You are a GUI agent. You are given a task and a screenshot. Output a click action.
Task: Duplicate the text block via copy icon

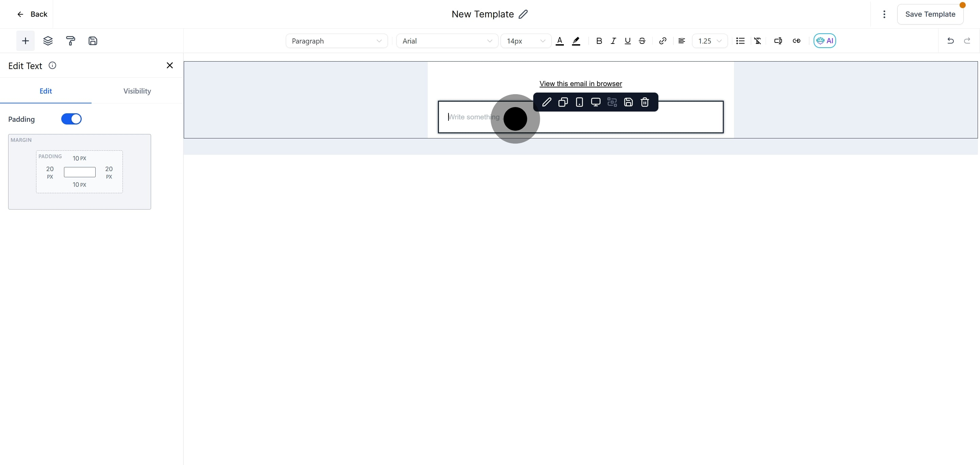coord(563,102)
